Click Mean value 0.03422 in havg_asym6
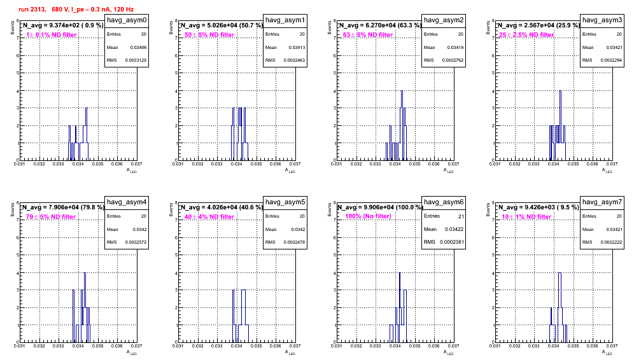Screen dimensions: 634x364 (454, 229)
